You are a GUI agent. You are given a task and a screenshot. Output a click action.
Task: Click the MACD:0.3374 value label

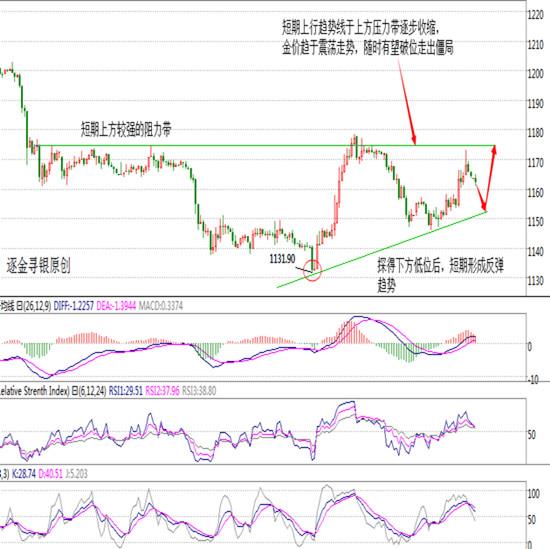point(161,306)
